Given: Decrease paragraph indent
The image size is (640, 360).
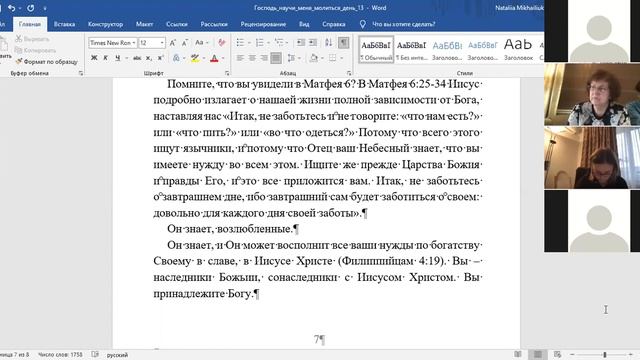Looking at the screenshot, I should pos(301,42).
